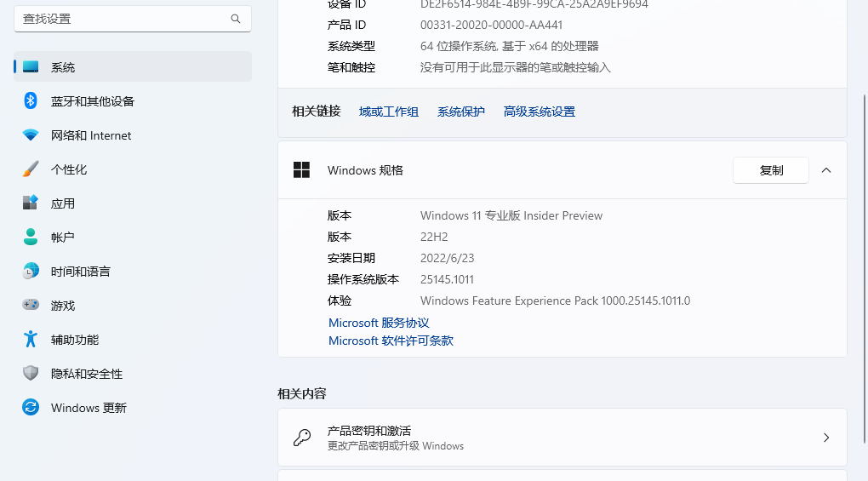The image size is (868, 481).
Task: Go to 辅助功能 settings
Action: 133,340
